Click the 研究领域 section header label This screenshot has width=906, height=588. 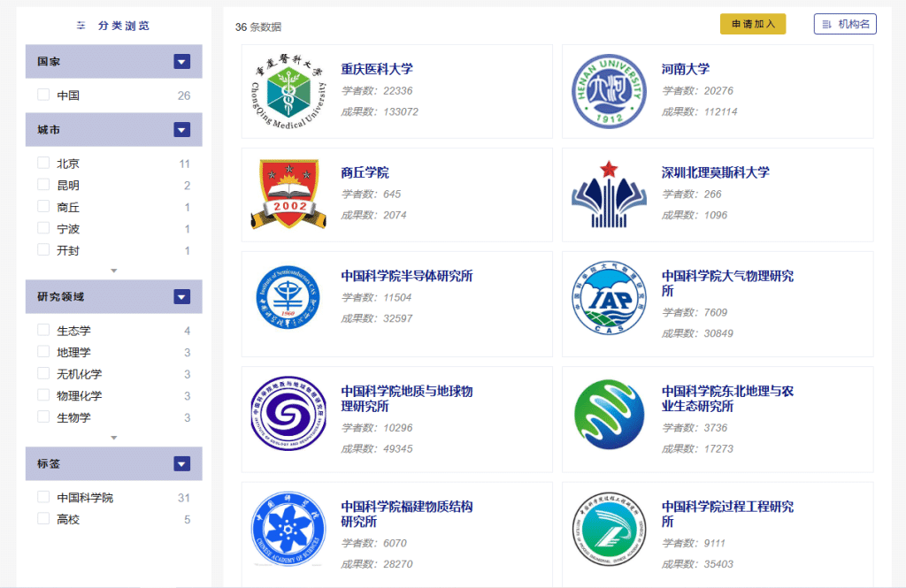pyautogui.click(x=61, y=297)
